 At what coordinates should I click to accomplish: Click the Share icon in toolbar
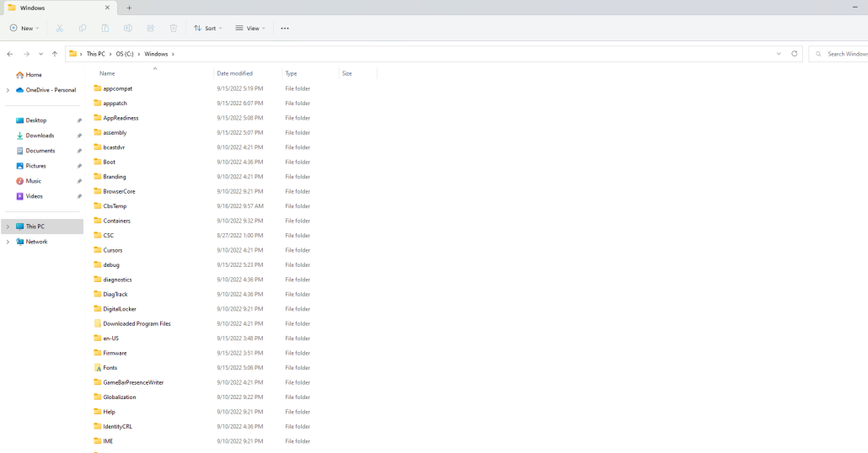coord(151,29)
